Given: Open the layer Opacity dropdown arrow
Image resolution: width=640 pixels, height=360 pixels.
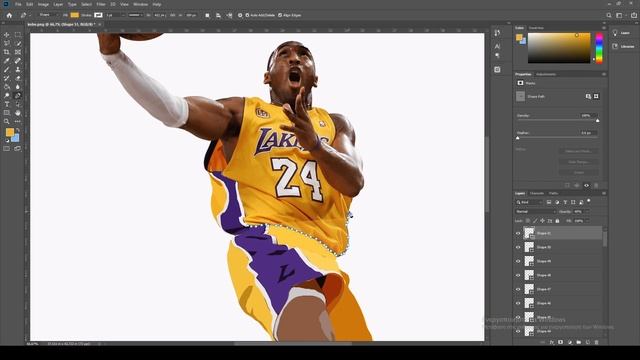Looking at the screenshot, I should [x=587, y=211].
